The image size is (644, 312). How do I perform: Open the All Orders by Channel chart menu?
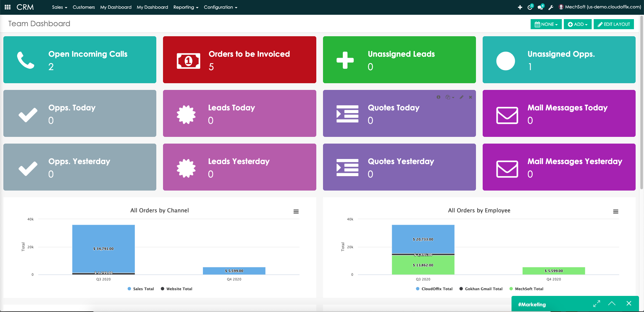point(296,211)
